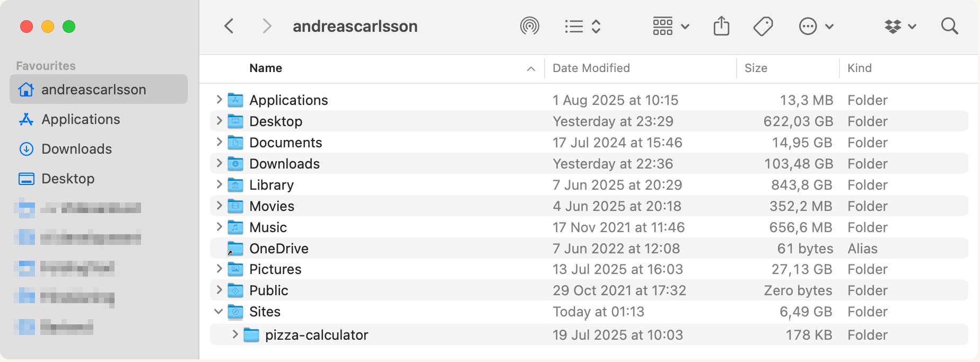Open the More actions ellipsis menu
Image resolution: width=980 pixels, height=362 pixels.
(816, 26)
